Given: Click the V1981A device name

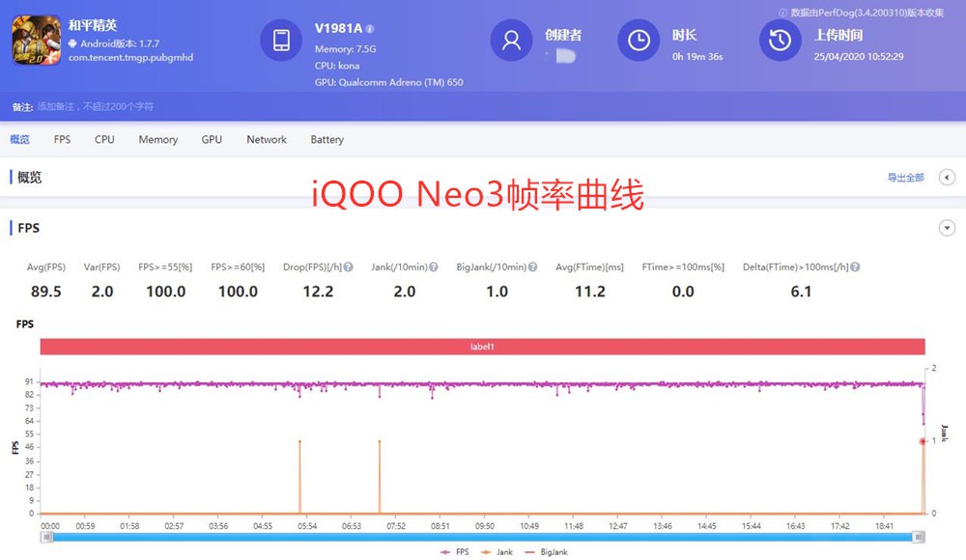Looking at the screenshot, I should click(338, 28).
